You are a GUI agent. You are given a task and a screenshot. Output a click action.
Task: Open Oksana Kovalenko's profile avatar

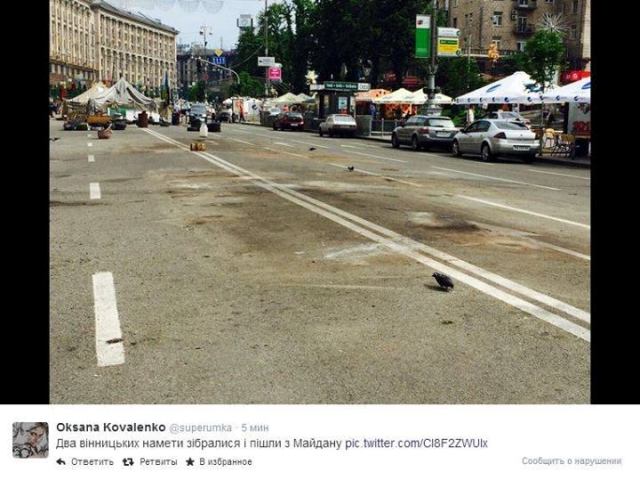point(31,440)
